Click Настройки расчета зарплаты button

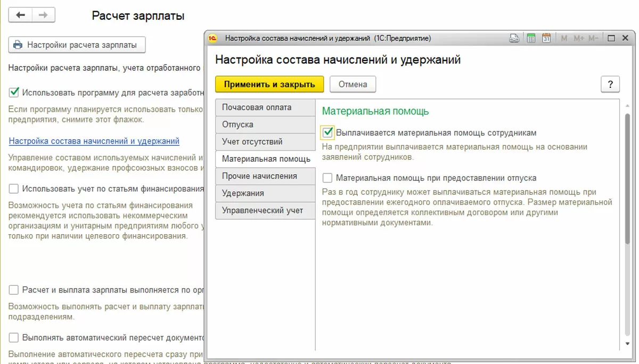[77, 45]
